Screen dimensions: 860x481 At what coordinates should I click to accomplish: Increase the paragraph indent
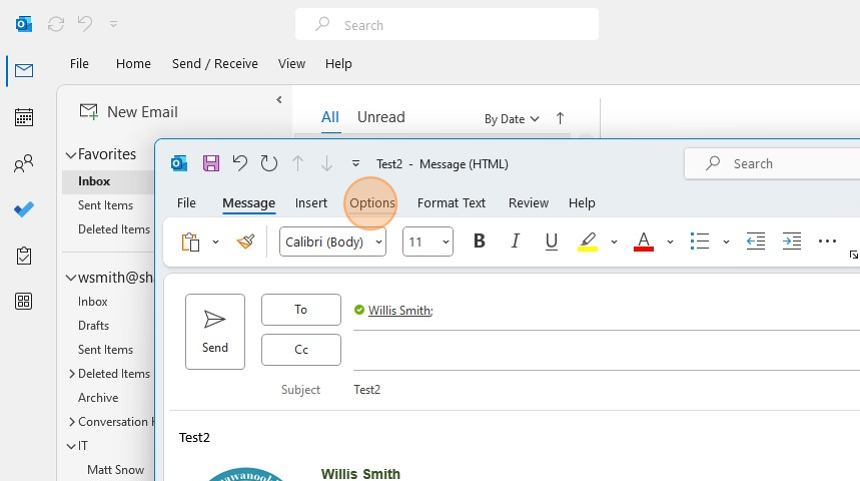click(x=792, y=241)
